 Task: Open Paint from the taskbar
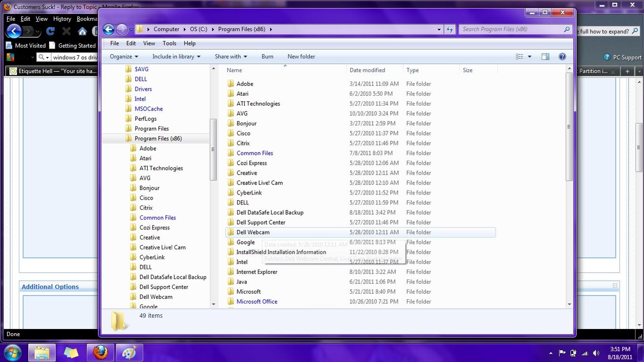129,353
